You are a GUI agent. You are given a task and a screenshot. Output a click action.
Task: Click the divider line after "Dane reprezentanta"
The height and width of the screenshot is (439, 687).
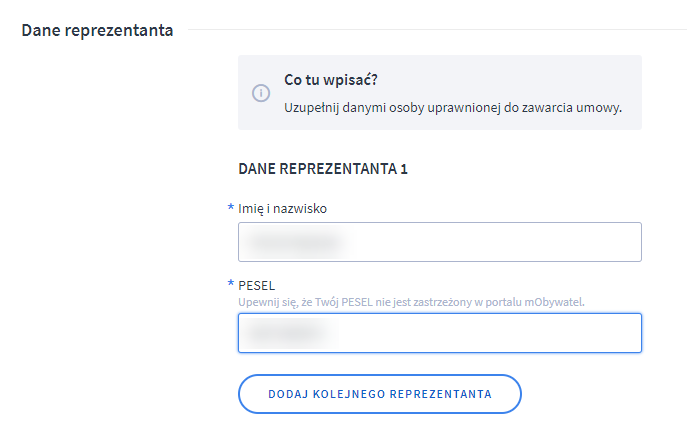point(430,30)
